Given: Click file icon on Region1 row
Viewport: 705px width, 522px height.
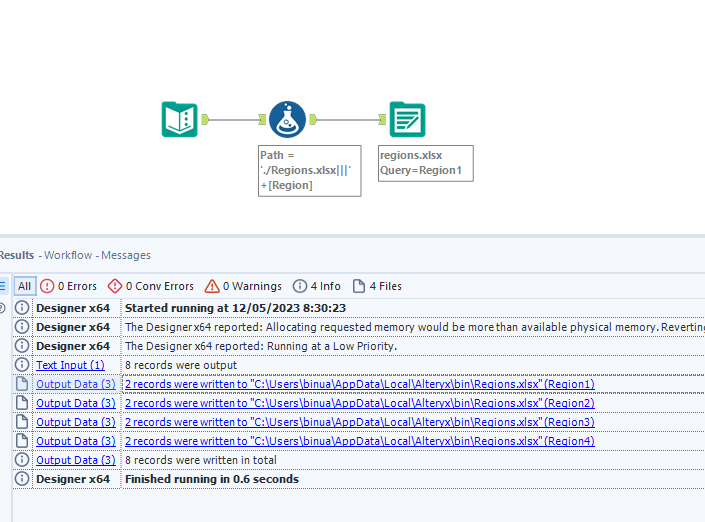Looking at the screenshot, I should coord(22,384).
